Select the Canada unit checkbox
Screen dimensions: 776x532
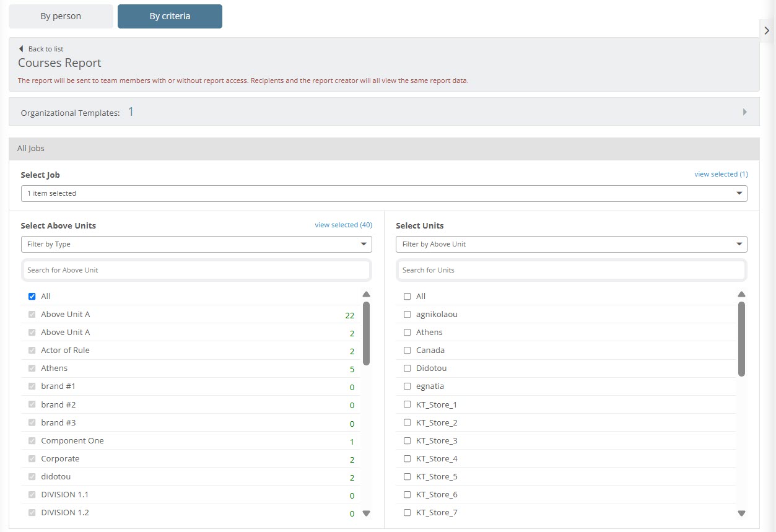coord(407,351)
